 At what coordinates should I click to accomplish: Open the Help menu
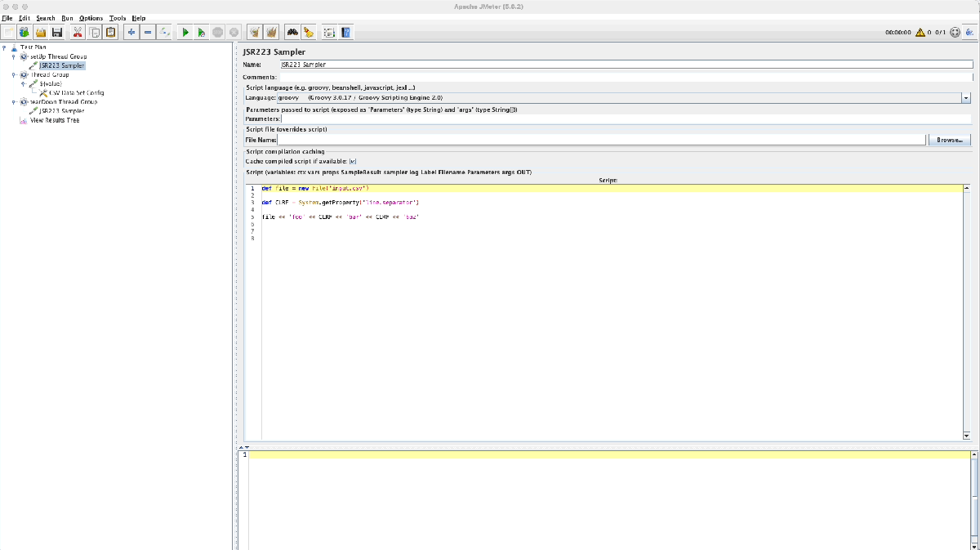[139, 18]
